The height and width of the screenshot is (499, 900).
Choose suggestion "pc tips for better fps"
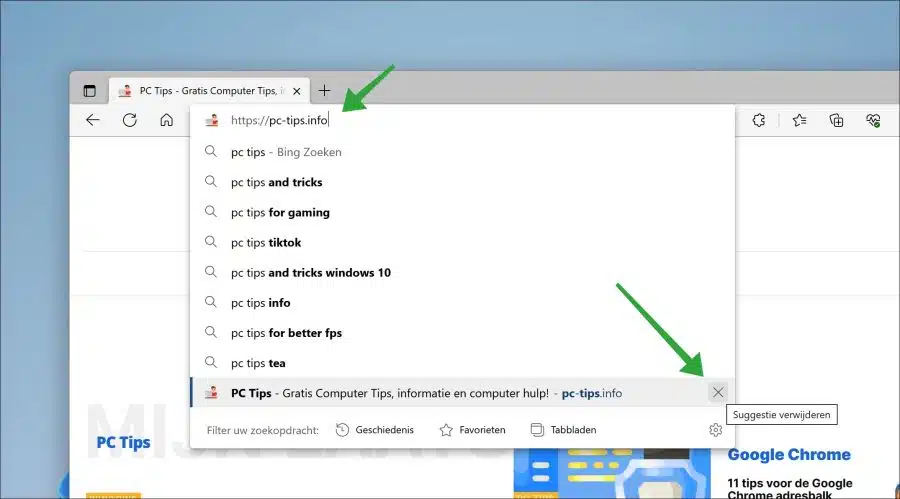click(x=462, y=333)
